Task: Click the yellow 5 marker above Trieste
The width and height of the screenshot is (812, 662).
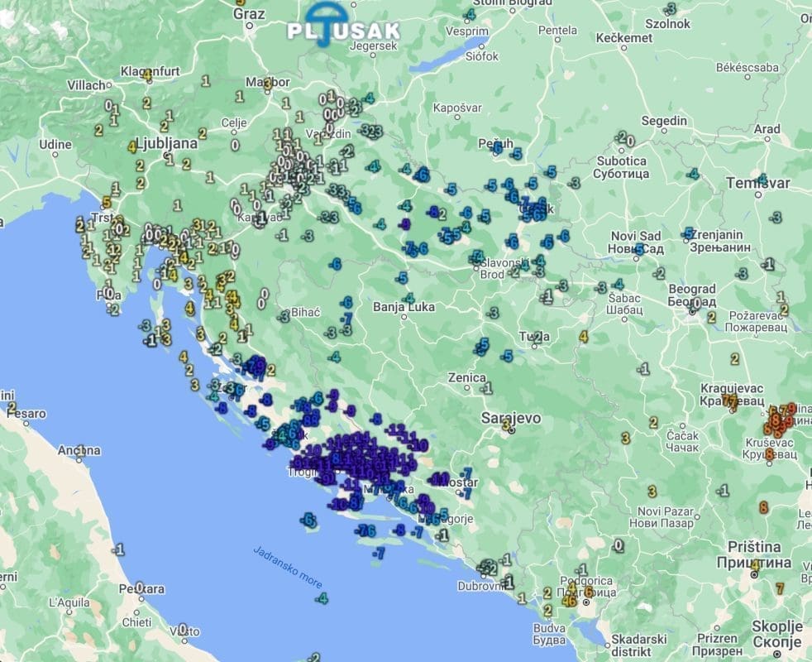Action: (x=106, y=203)
